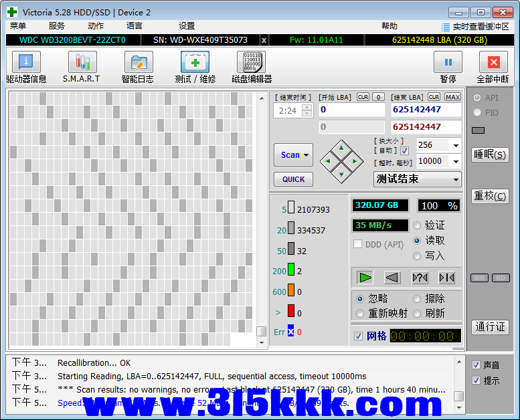Open the disk editor icon
This screenshot has height=420, width=520.
251,63
